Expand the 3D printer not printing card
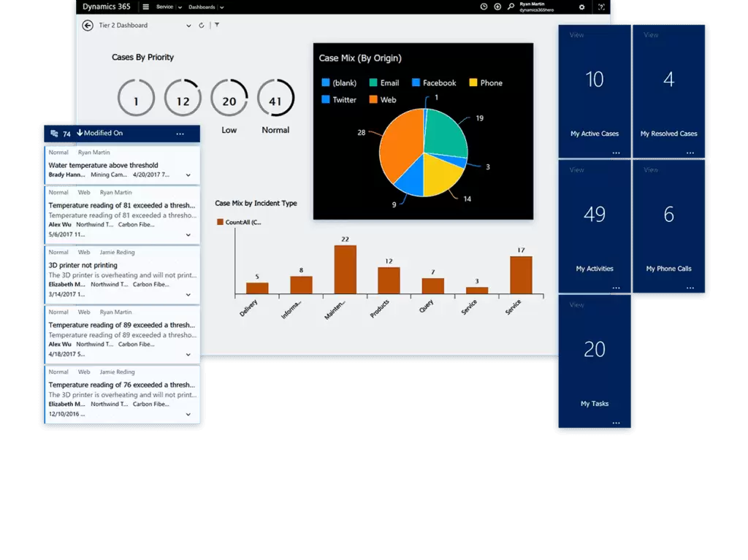This screenshot has height=560, width=748. click(x=188, y=295)
